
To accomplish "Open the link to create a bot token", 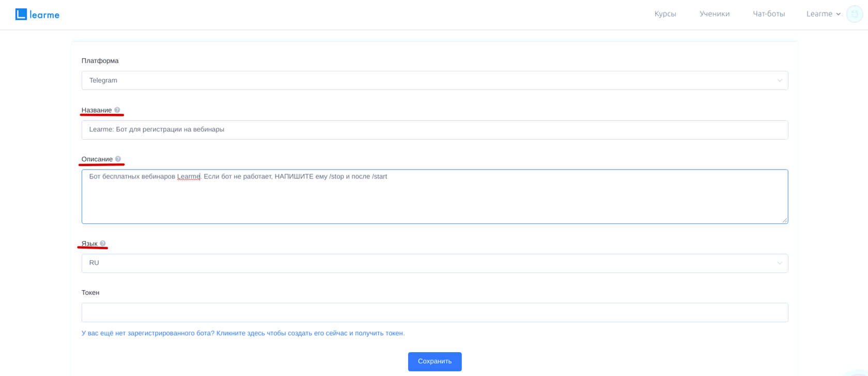I will (x=243, y=333).
